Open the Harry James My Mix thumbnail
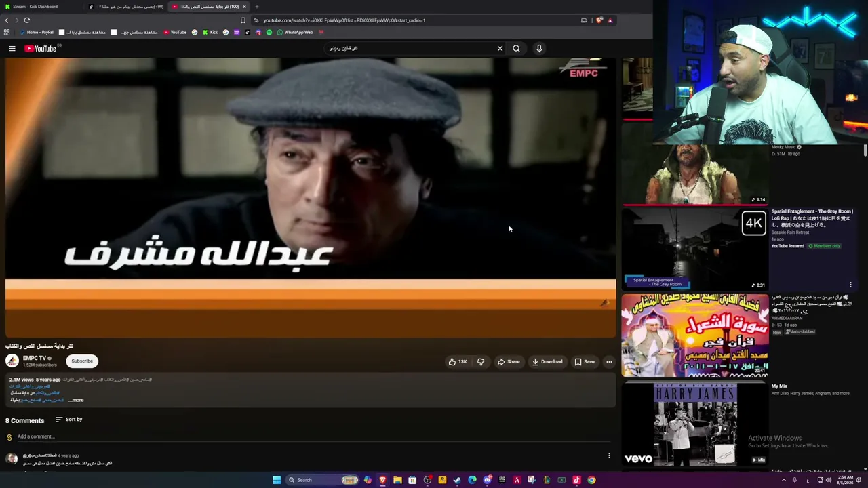 [x=694, y=424]
